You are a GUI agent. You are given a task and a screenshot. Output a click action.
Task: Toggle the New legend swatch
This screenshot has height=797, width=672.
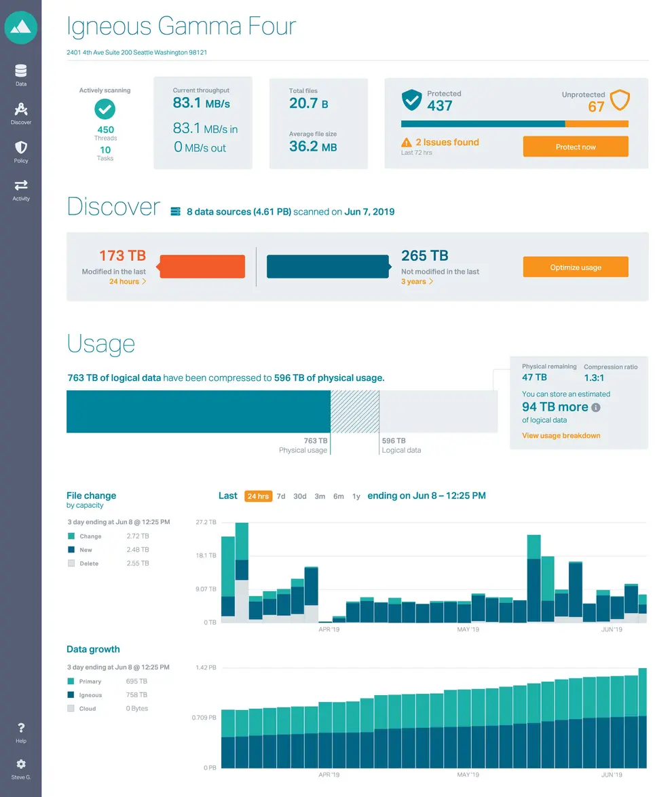tap(71, 549)
